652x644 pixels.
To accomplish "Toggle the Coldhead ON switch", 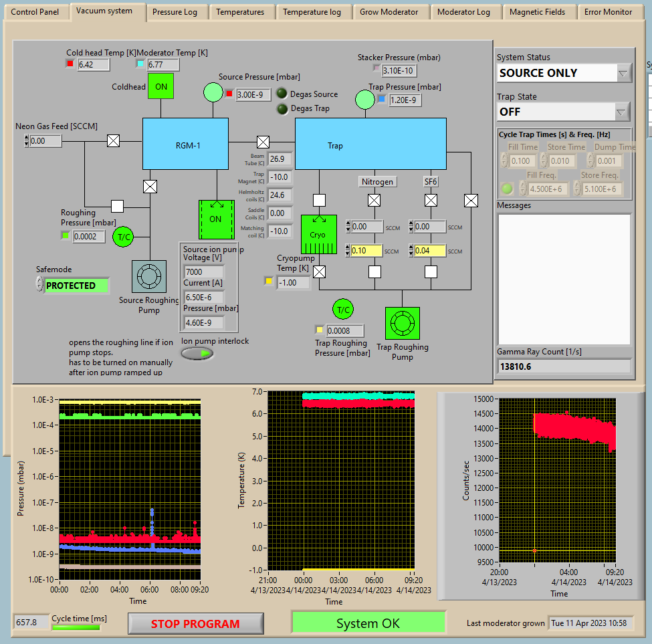I will tap(161, 86).
